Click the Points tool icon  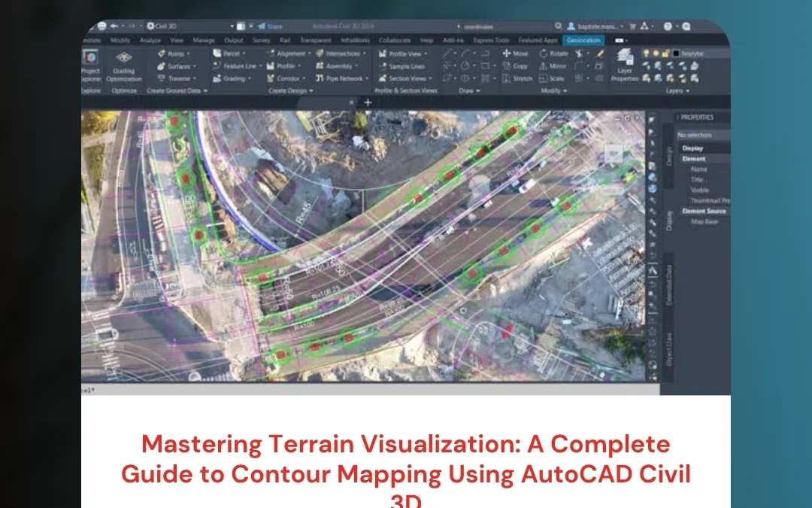pyautogui.click(x=161, y=53)
